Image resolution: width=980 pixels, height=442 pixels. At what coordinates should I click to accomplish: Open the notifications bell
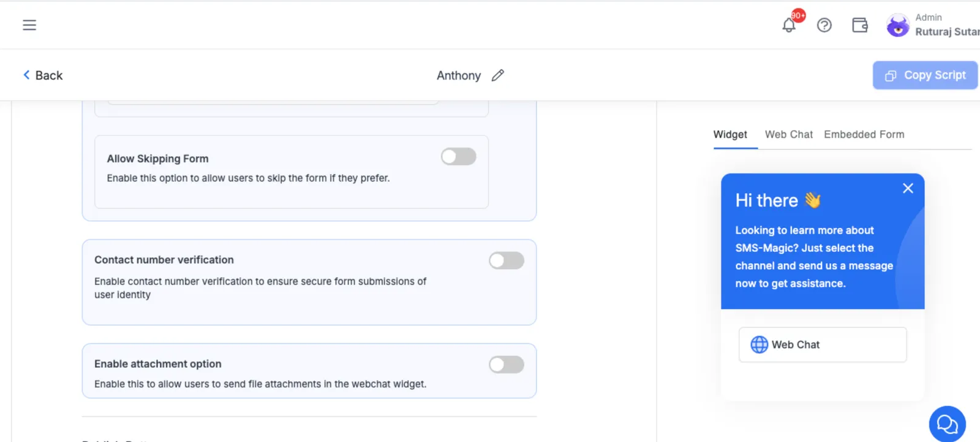(789, 26)
